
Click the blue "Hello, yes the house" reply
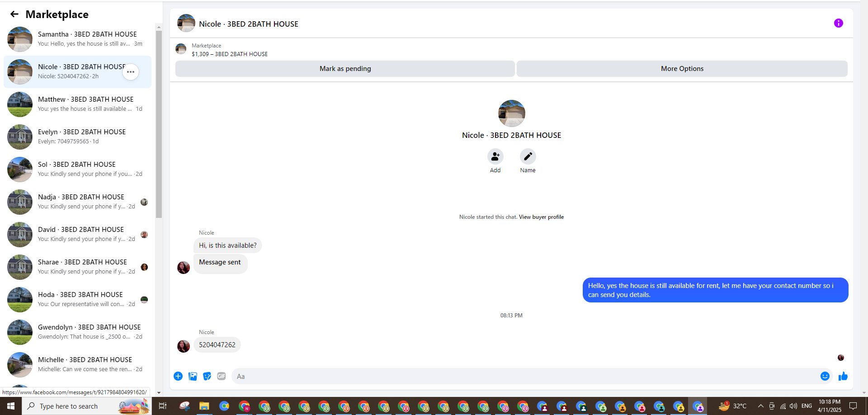point(715,290)
